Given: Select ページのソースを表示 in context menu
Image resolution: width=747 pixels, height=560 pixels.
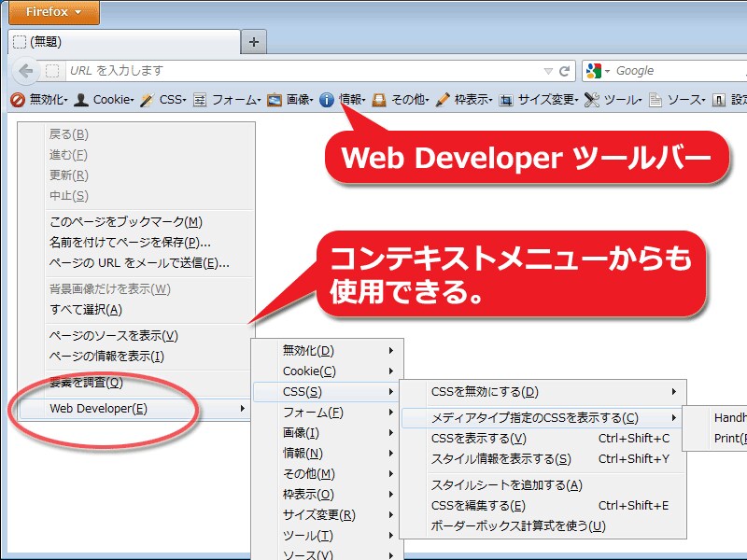Looking at the screenshot, I should click(112, 335).
